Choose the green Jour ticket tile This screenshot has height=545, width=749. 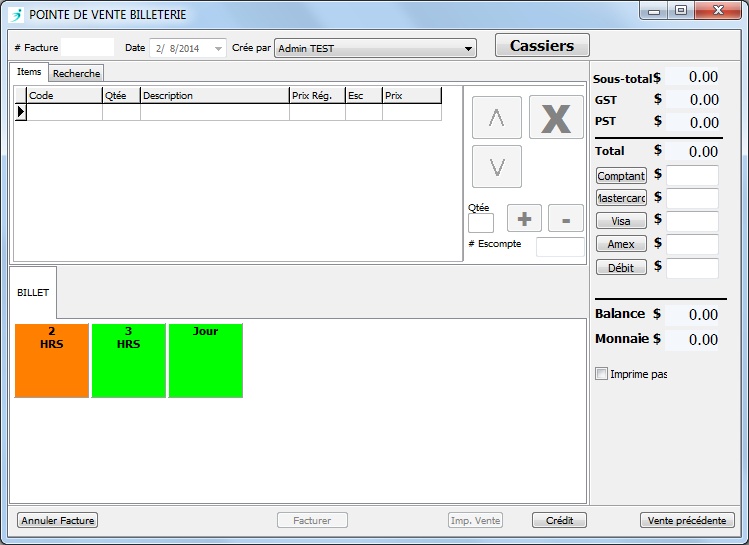point(205,360)
